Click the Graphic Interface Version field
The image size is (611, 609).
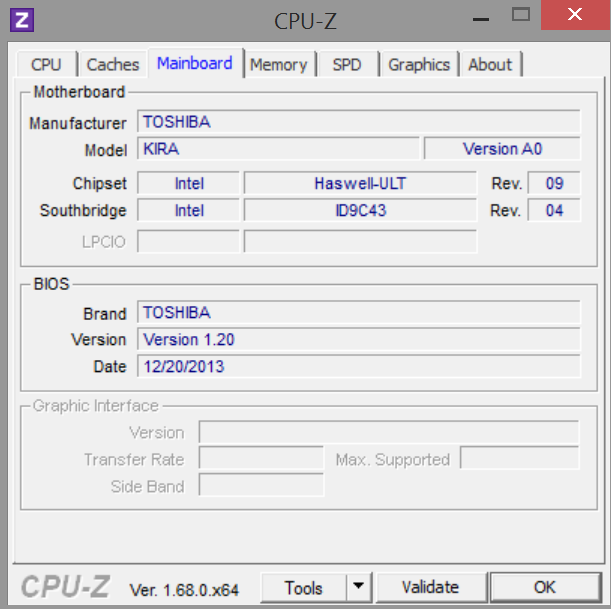click(389, 432)
